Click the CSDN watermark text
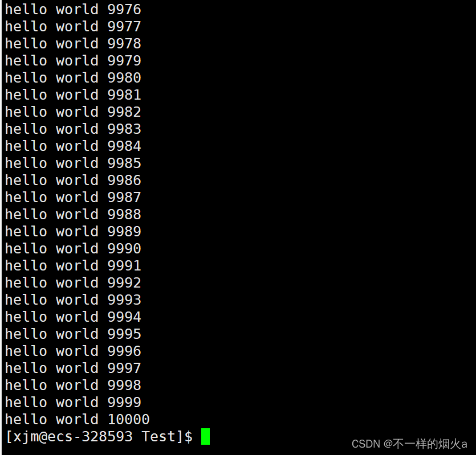 pyautogui.click(x=409, y=444)
